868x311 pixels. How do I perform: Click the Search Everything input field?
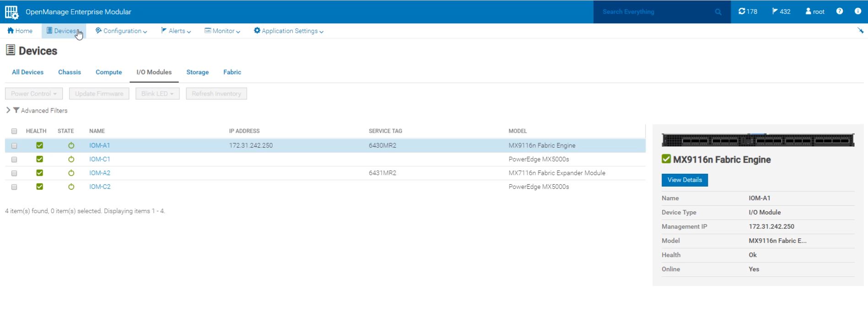tap(654, 12)
